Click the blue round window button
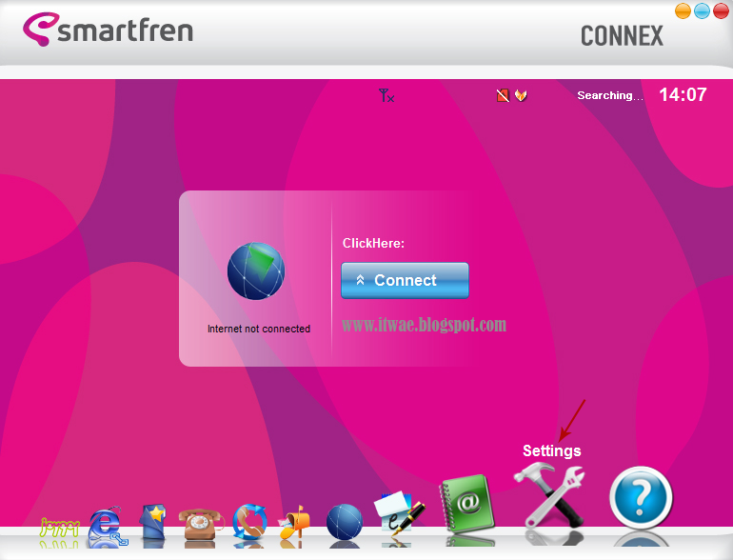This screenshot has height=560, width=733. [x=702, y=10]
